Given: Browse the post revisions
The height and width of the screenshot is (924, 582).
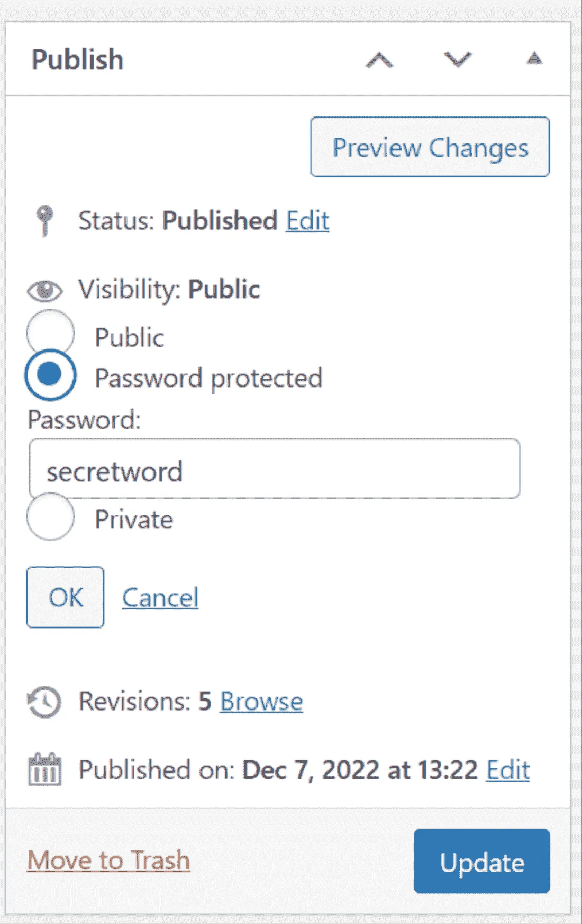Looking at the screenshot, I should 261,702.
